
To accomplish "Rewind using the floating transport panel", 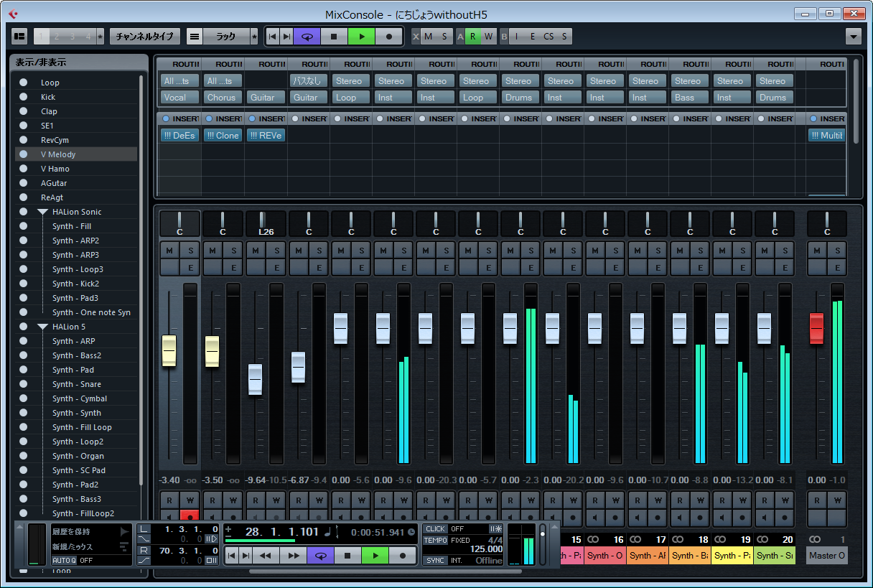I will point(266,555).
